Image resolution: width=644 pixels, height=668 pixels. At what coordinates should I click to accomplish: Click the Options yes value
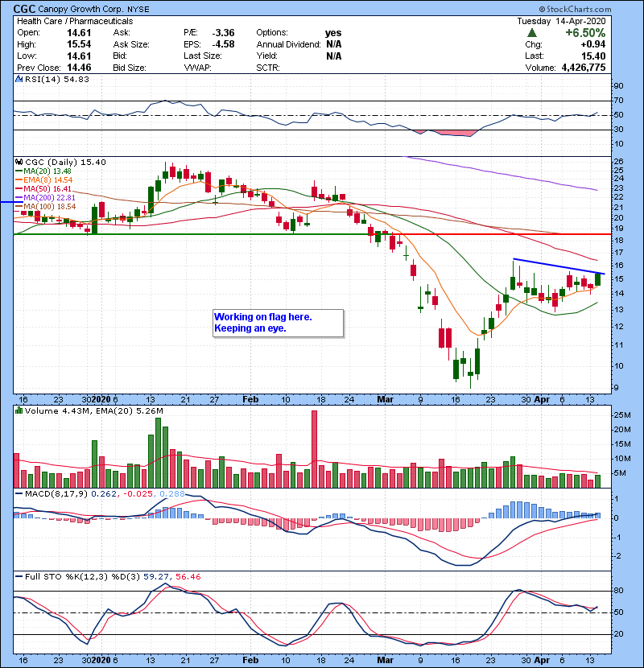pyautogui.click(x=333, y=32)
